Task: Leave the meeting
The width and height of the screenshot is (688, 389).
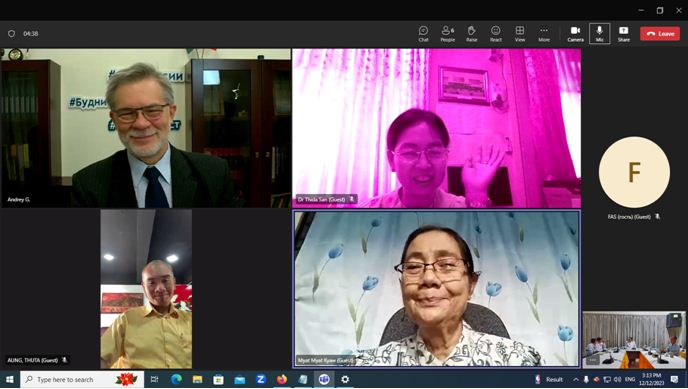Action: coord(660,34)
